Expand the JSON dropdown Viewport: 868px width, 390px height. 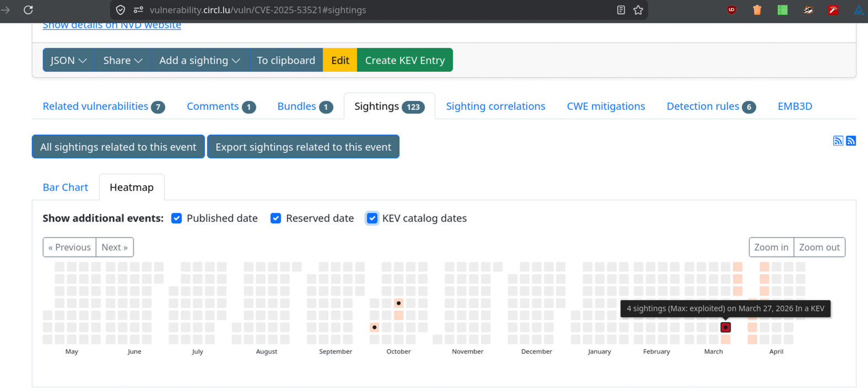tap(68, 60)
